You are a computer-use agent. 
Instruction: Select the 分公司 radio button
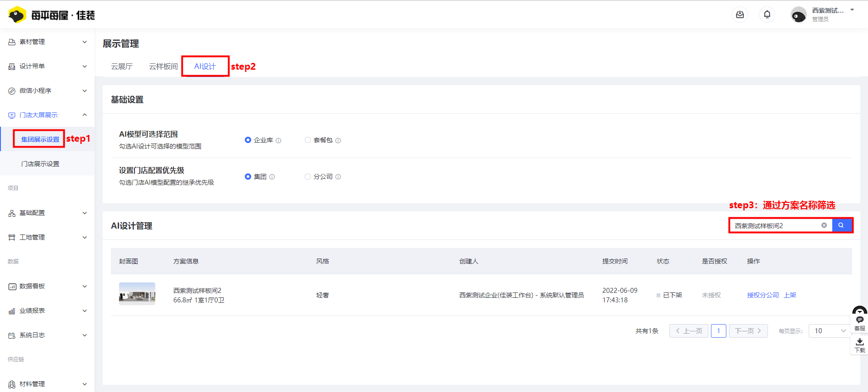pos(308,177)
